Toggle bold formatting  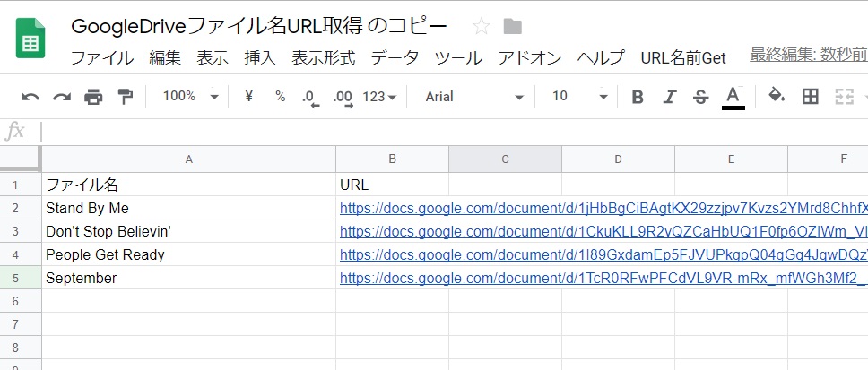click(x=638, y=98)
